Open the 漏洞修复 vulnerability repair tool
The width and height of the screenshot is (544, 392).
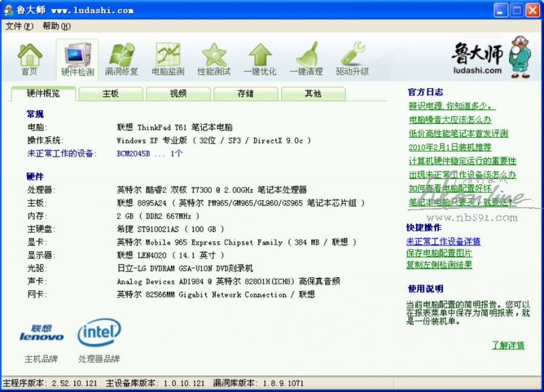pyautogui.click(x=121, y=59)
